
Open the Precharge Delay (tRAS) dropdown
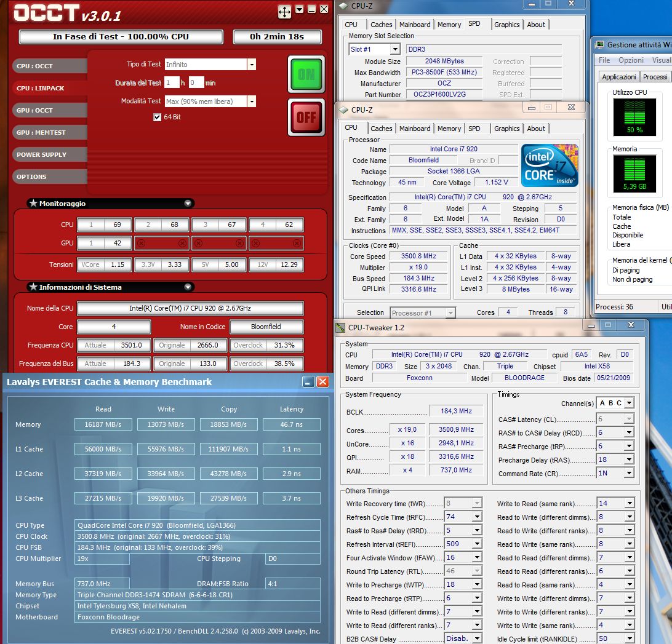click(x=629, y=459)
